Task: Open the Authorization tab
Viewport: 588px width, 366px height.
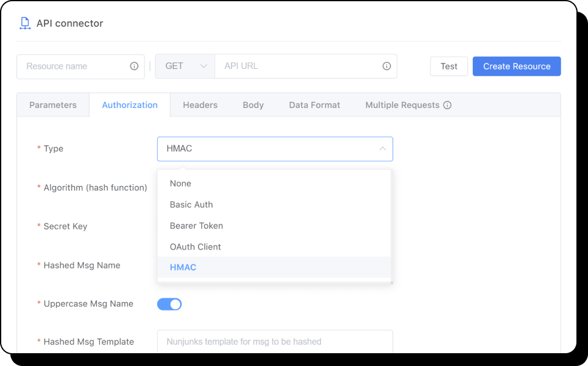Action: point(130,105)
